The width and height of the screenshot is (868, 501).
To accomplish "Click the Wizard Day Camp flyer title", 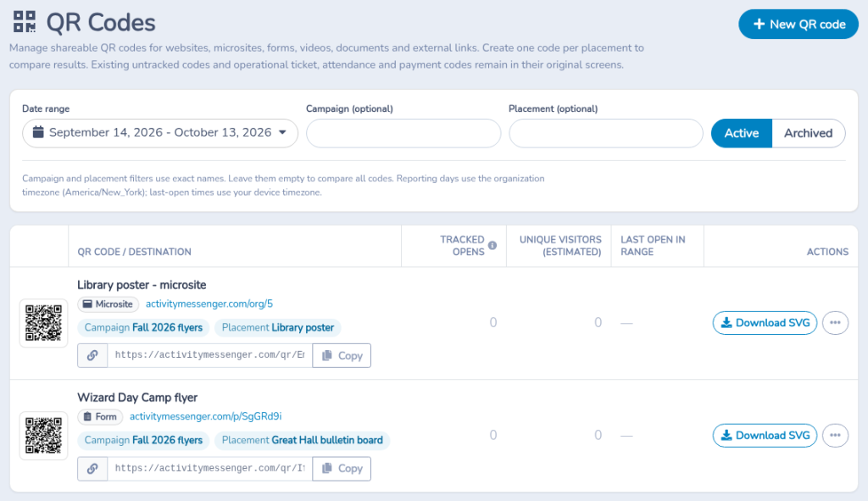I will click(137, 398).
